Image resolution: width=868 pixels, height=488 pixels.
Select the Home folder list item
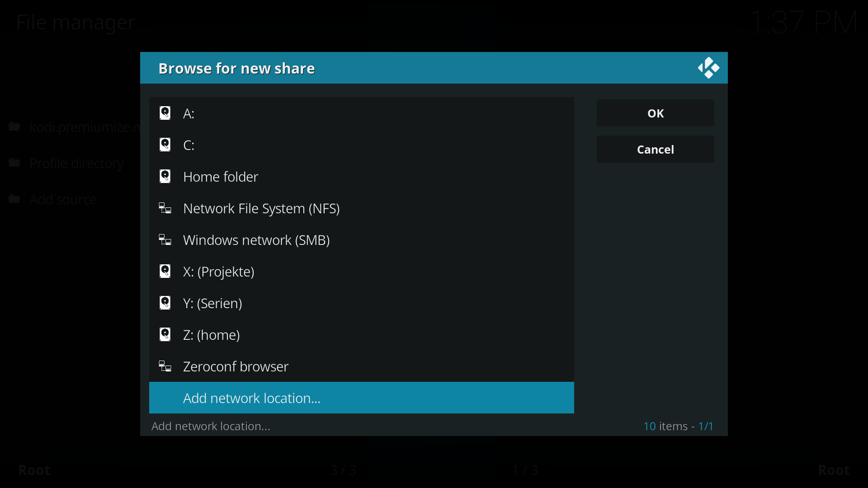pos(362,176)
